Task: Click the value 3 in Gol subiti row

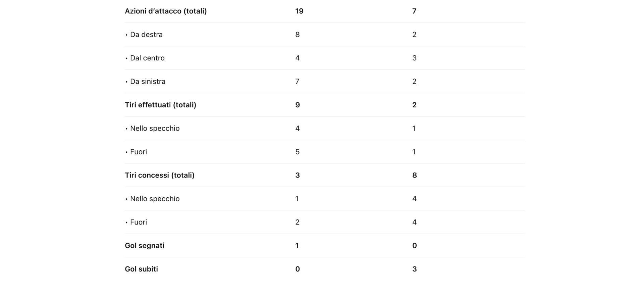Action: click(414, 269)
